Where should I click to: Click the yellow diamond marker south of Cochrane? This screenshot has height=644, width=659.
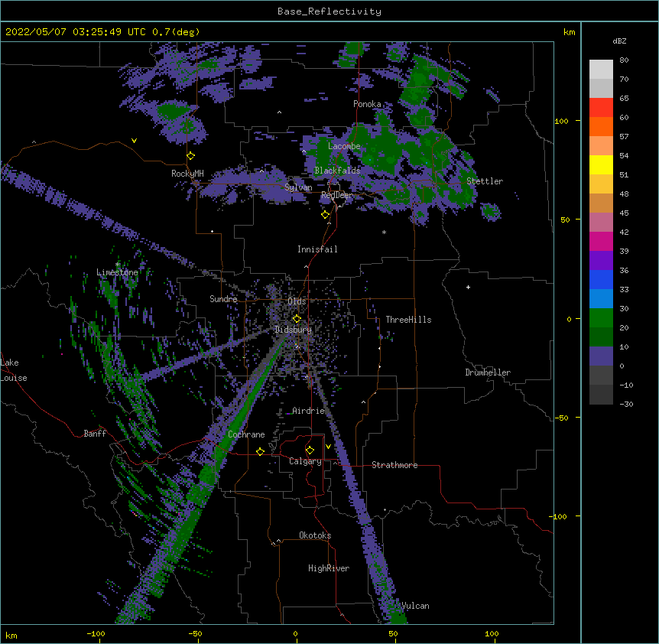pyautogui.click(x=260, y=451)
